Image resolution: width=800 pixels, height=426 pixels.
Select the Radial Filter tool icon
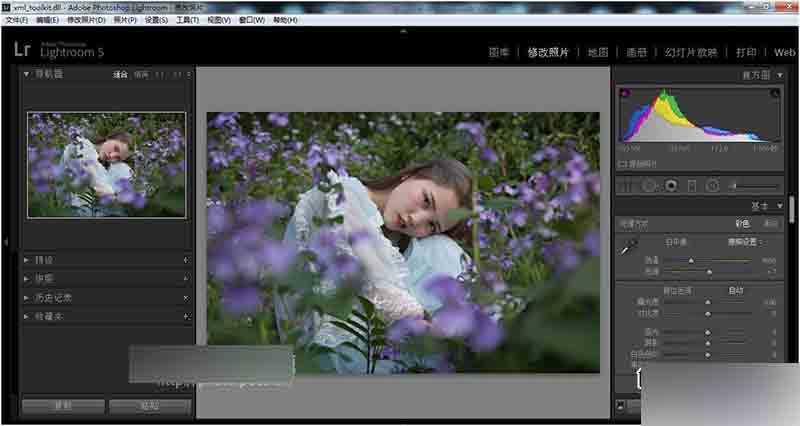click(713, 186)
